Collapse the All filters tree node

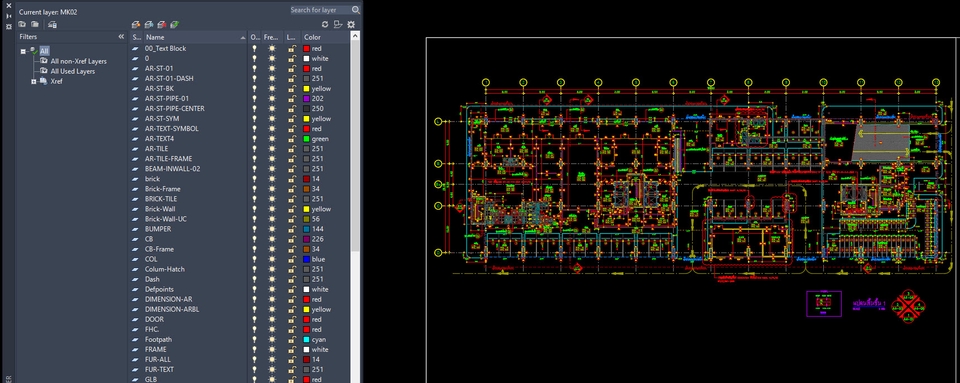[23, 51]
